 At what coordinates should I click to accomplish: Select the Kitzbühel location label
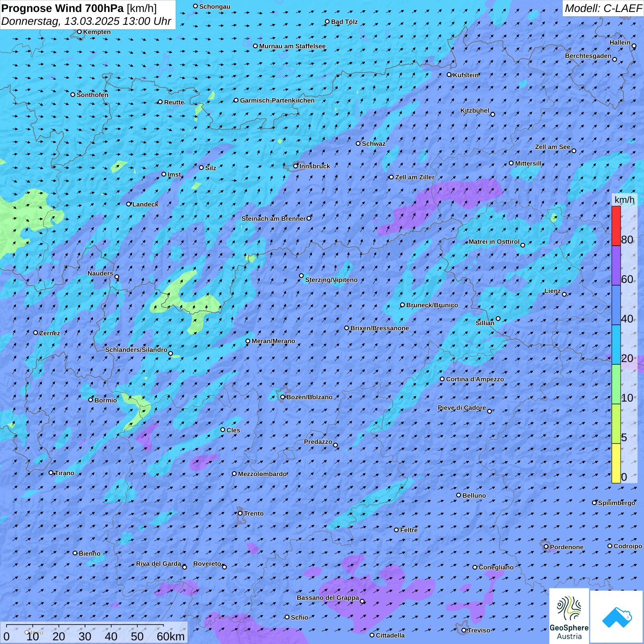[475, 110]
